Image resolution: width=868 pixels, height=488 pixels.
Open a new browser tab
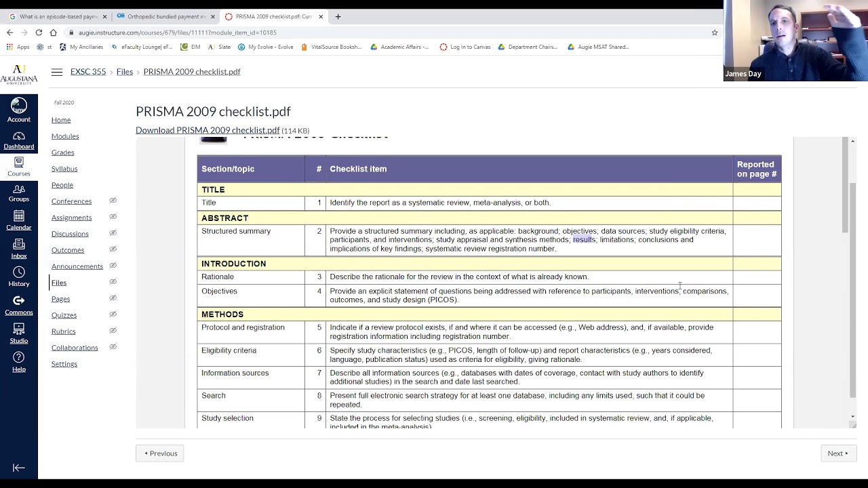(x=338, y=16)
